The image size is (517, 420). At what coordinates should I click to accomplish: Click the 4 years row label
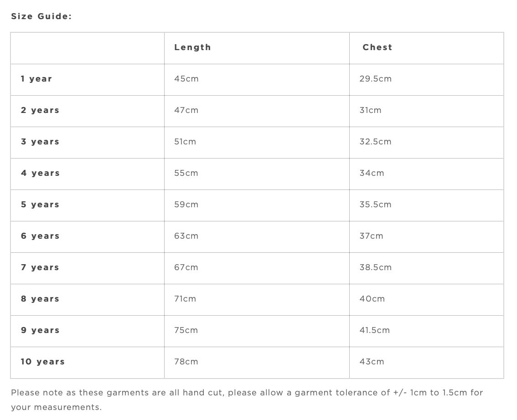[x=40, y=173]
